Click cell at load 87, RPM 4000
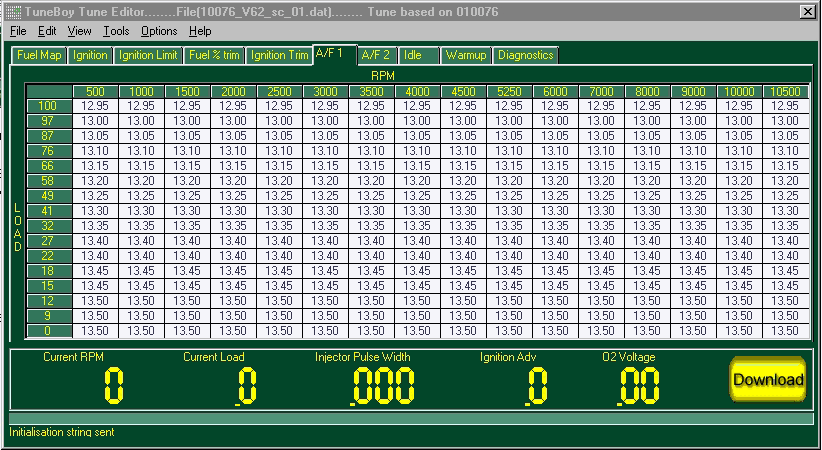The height and width of the screenshot is (450, 822). pyautogui.click(x=417, y=136)
